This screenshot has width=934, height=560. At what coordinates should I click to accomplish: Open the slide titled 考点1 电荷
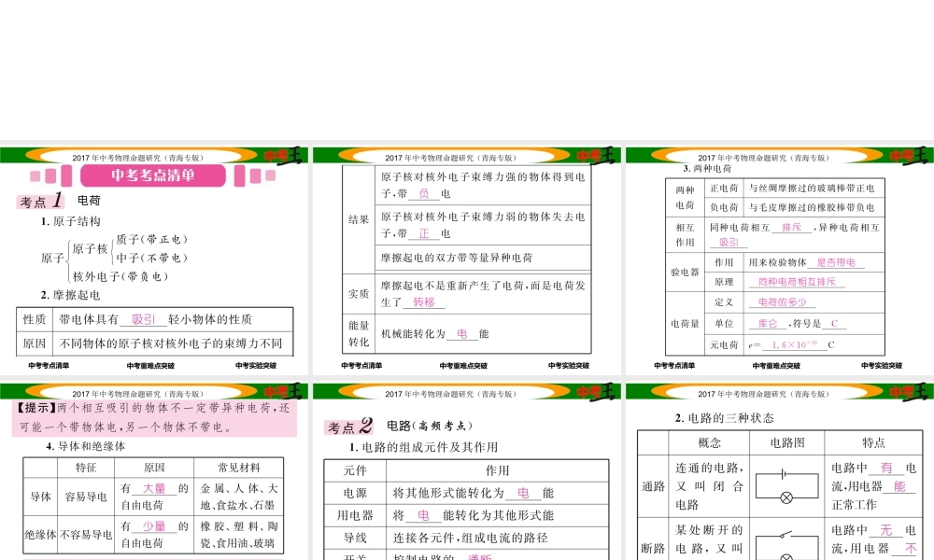tap(154, 260)
